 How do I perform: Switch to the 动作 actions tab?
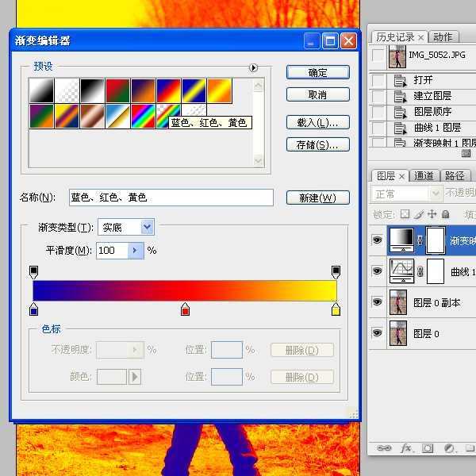[x=443, y=37]
